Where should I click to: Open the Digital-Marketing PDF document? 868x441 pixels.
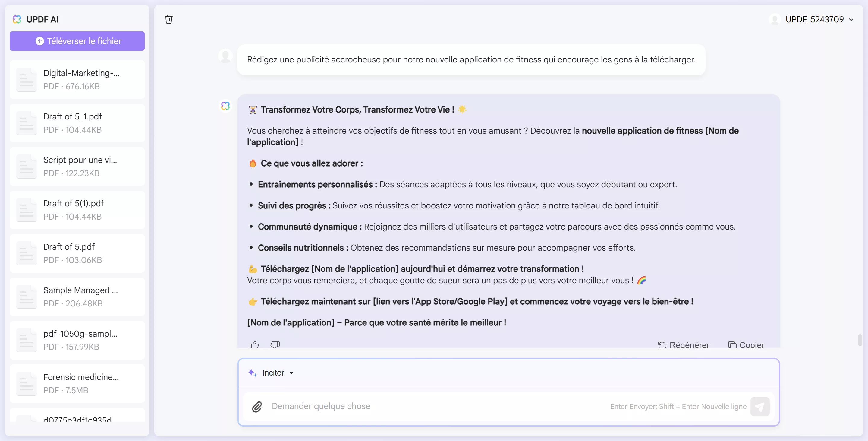pos(77,79)
